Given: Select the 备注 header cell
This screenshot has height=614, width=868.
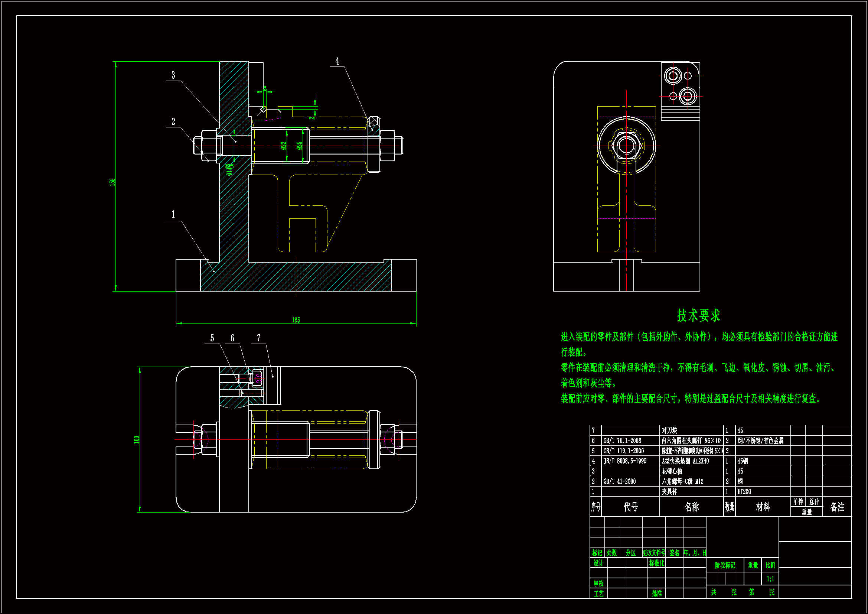Looking at the screenshot, I should (x=837, y=507).
